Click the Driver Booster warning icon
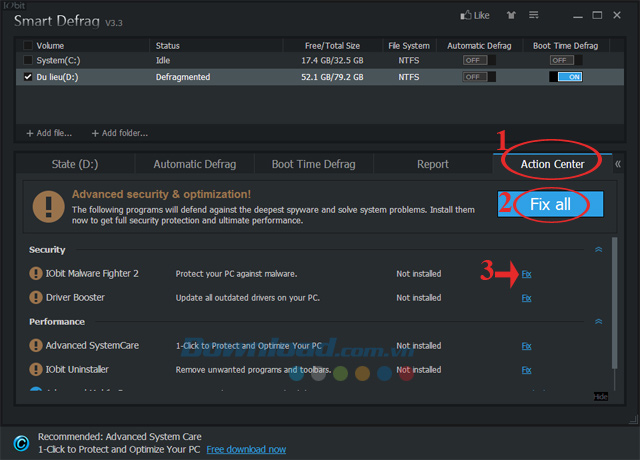The image size is (640, 460). [36, 297]
